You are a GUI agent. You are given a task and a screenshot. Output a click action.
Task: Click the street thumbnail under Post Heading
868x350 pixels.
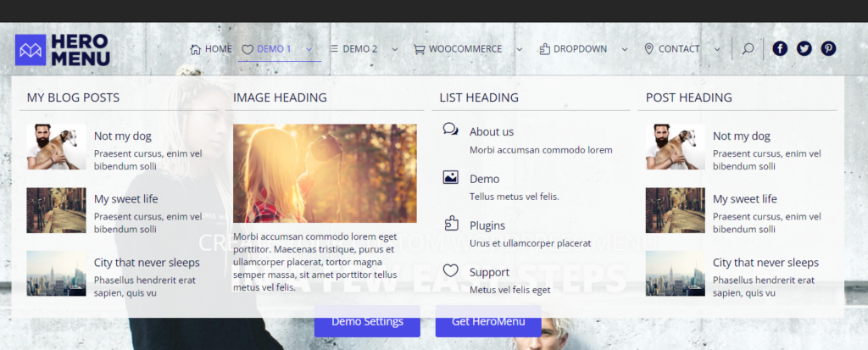tap(675, 210)
